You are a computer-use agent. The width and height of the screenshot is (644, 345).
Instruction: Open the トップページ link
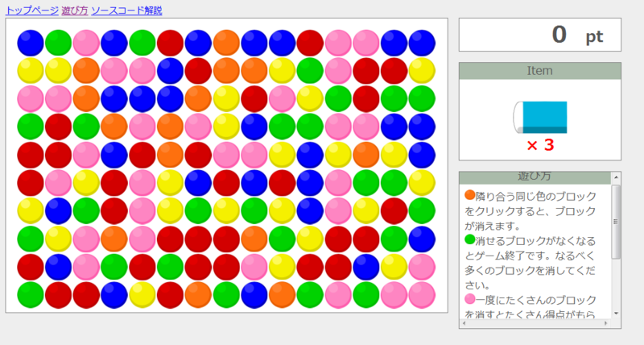pyautogui.click(x=32, y=10)
